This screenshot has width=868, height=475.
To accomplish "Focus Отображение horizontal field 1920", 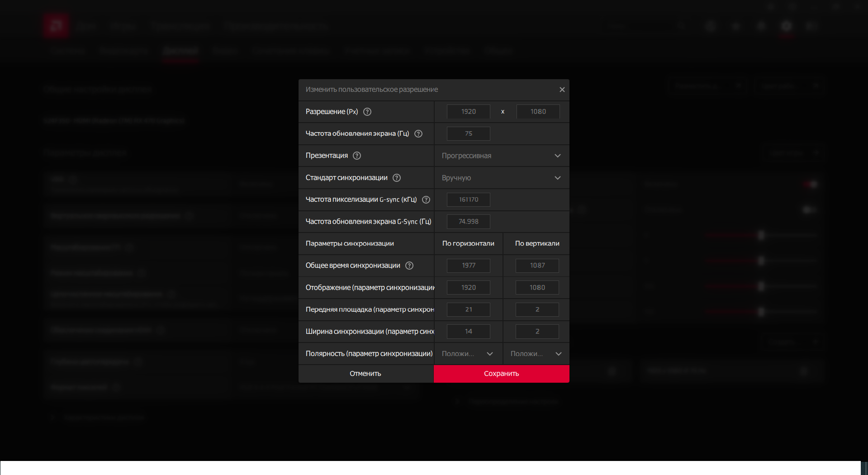I will point(469,288).
